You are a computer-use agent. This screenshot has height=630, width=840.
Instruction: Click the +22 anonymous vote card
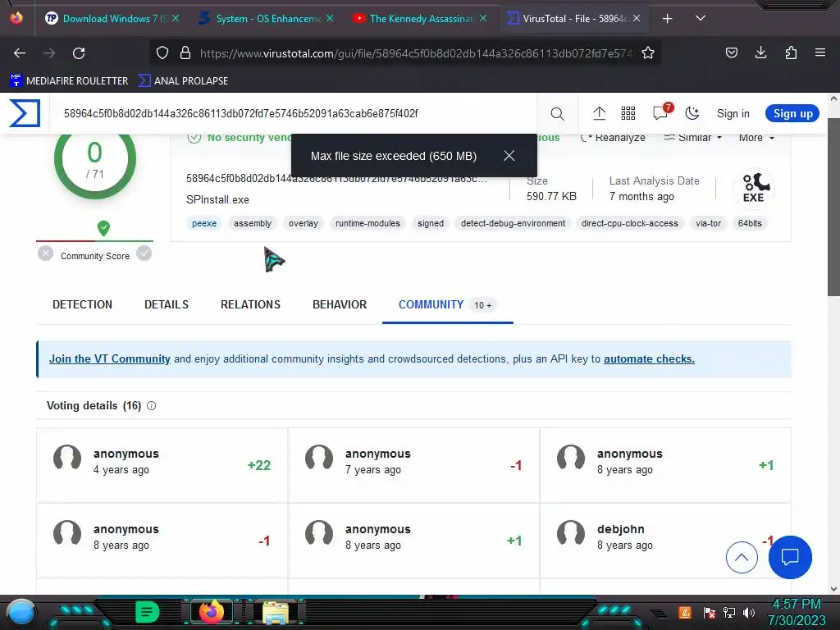[x=162, y=465]
